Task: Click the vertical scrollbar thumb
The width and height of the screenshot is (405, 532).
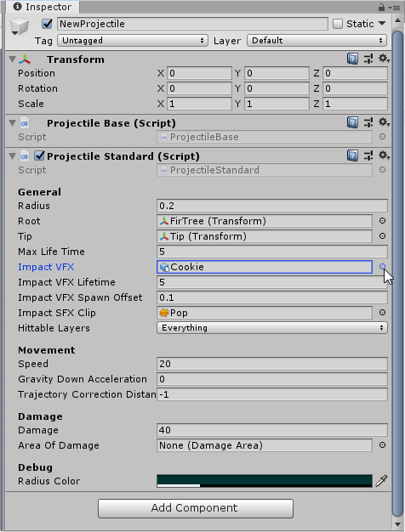Action: pyautogui.click(x=397, y=274)
